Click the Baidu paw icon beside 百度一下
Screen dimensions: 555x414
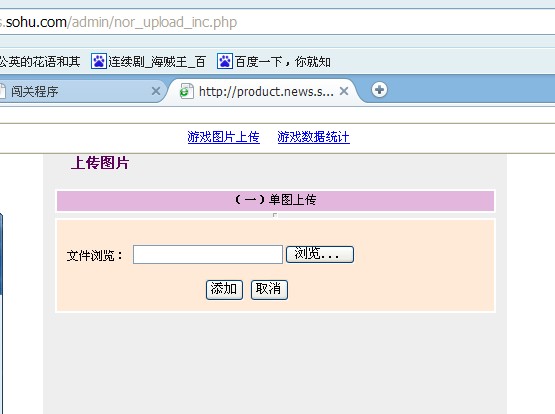(x=225, y=62)
